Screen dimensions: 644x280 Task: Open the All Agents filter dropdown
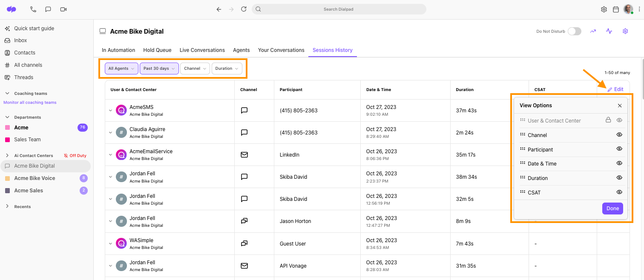tap(122, 69)
